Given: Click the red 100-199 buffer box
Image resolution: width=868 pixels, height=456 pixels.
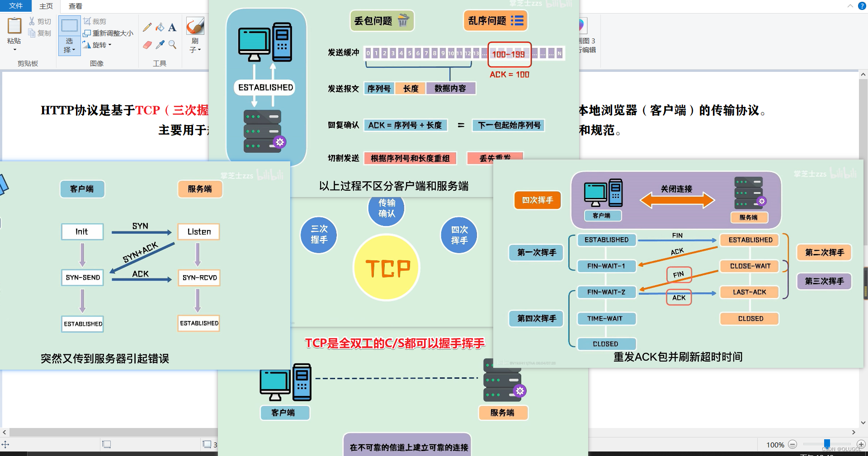Looking at the screenshot, I should (509, 54).
